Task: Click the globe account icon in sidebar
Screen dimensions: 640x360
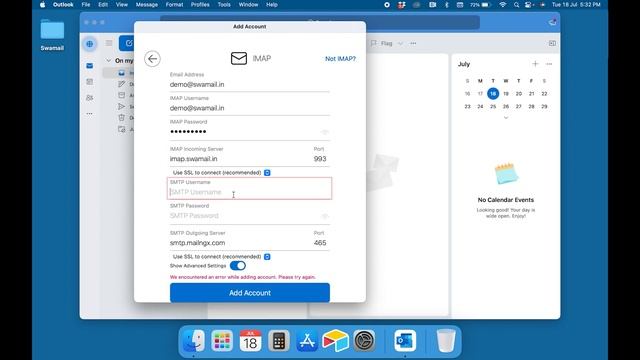Action: 89,44
